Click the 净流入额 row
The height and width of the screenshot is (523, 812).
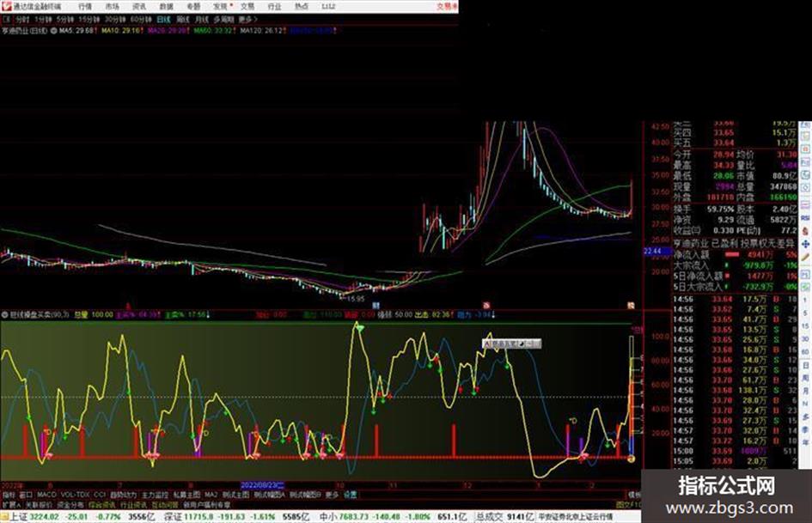click(x=735, y=255)
